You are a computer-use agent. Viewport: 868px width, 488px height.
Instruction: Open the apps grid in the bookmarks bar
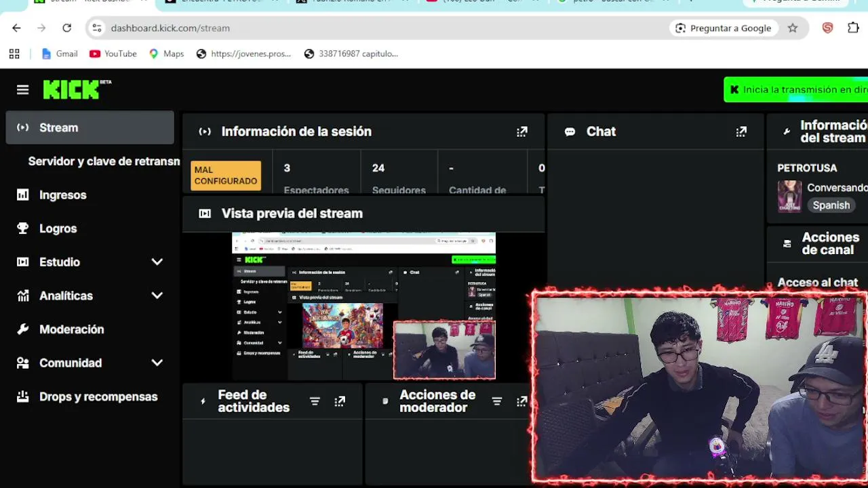click(x=14, y=54)
